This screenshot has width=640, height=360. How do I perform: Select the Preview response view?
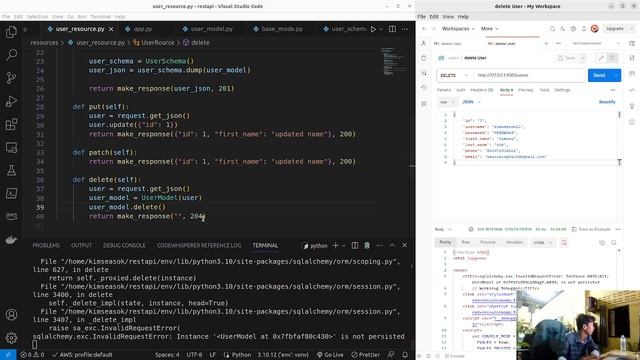[487, 242]
